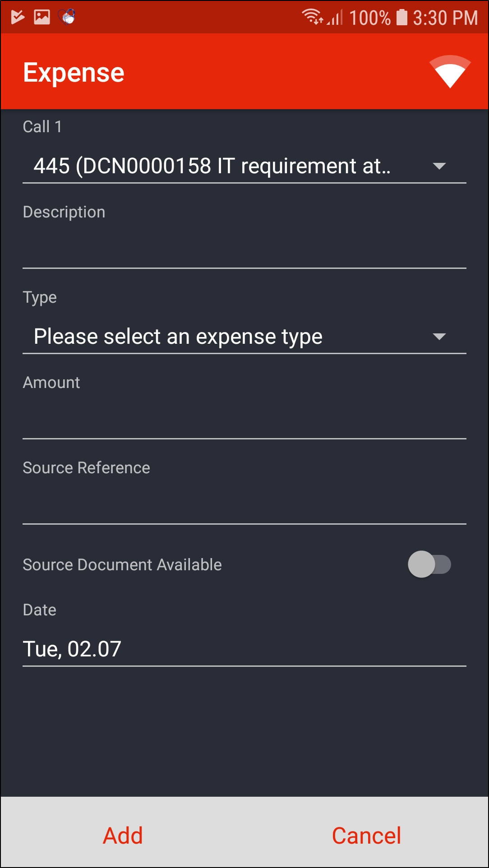489x868 pixels.
Task: Open the date picker showing Tue, 02.07
Action: point(244,649)
